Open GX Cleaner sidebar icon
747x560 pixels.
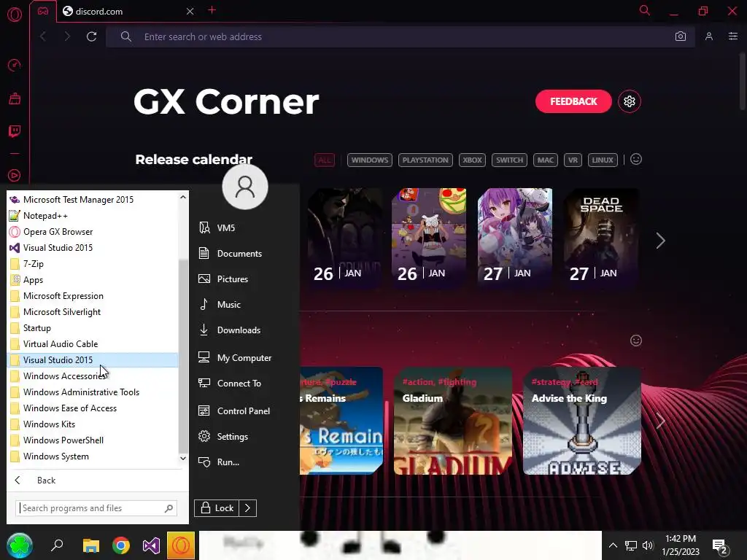[15, 98]
